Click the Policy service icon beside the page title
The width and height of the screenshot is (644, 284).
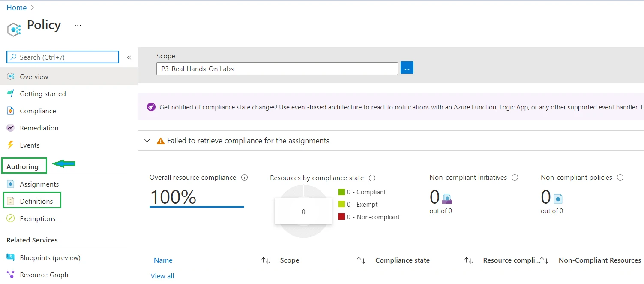pyautogui.click(x=13, y=29)
